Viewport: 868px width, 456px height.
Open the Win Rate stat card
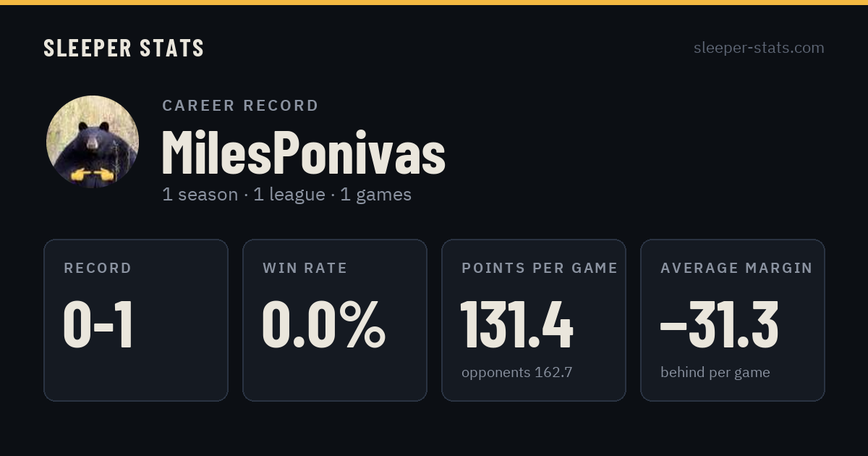click(335, 320)
